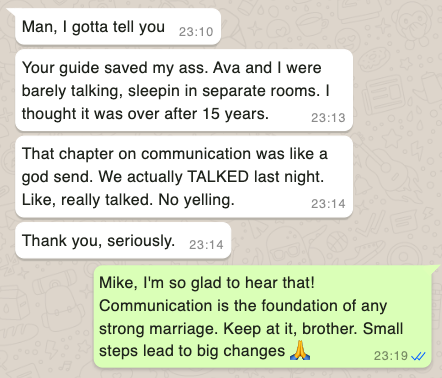Click the 'Thank you, seriously.' message bubble

tap(123, 240)
